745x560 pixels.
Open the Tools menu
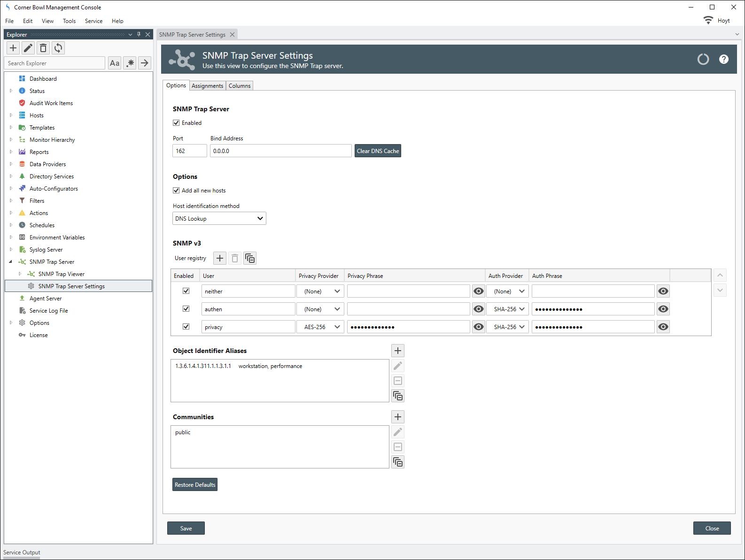click(69, 21)
